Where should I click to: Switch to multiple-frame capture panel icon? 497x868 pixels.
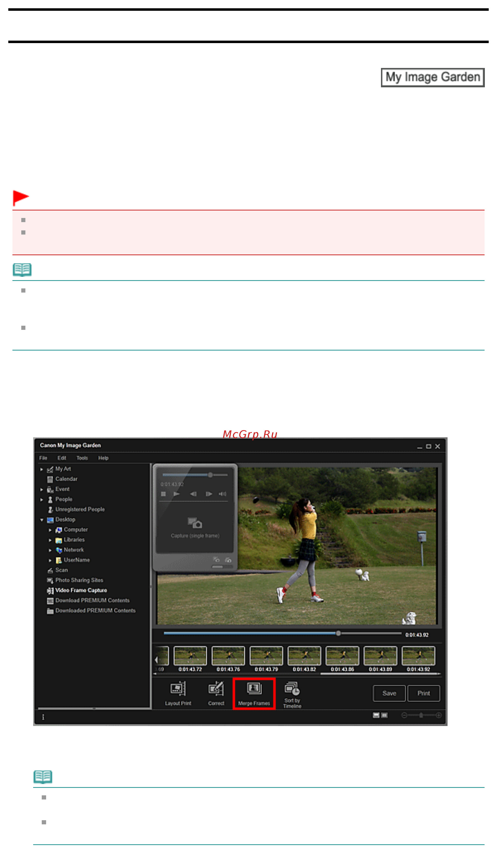coord(228,560)
